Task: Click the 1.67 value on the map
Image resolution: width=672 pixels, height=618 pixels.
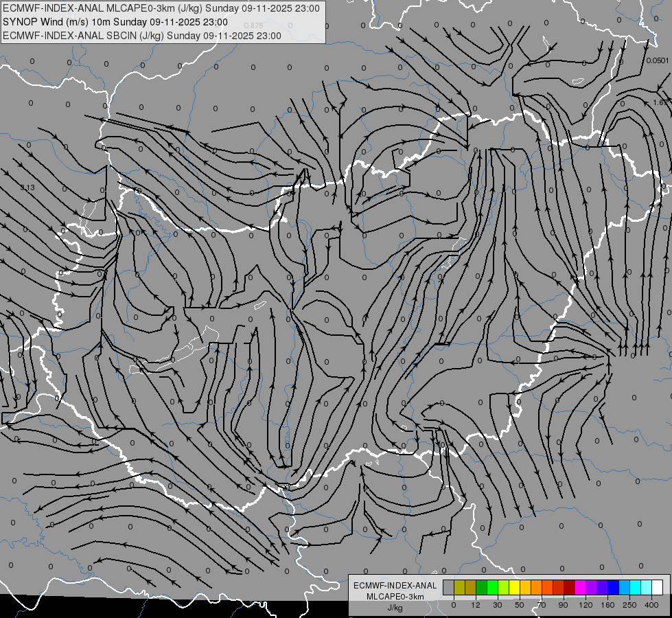Action: pyautogui.click(x=662, y=102)
